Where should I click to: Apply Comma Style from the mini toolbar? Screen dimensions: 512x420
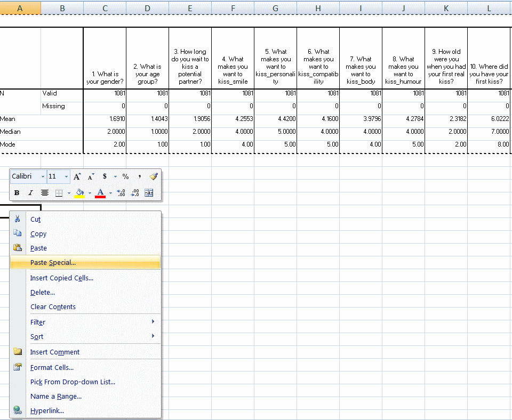pos(139,176)
